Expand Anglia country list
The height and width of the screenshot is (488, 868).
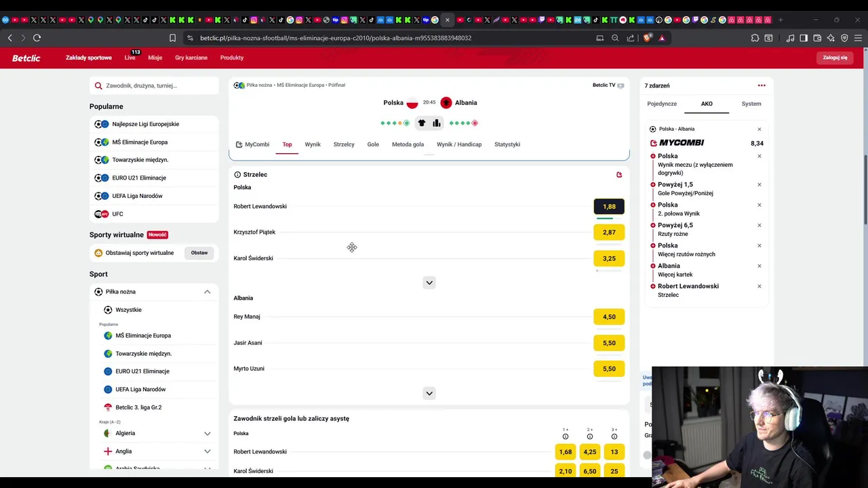(208, 451)
